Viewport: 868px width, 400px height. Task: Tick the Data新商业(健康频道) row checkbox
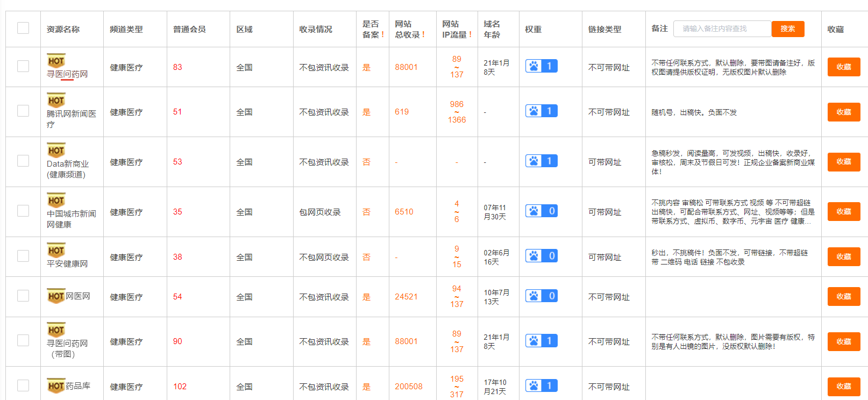[23, 161]
